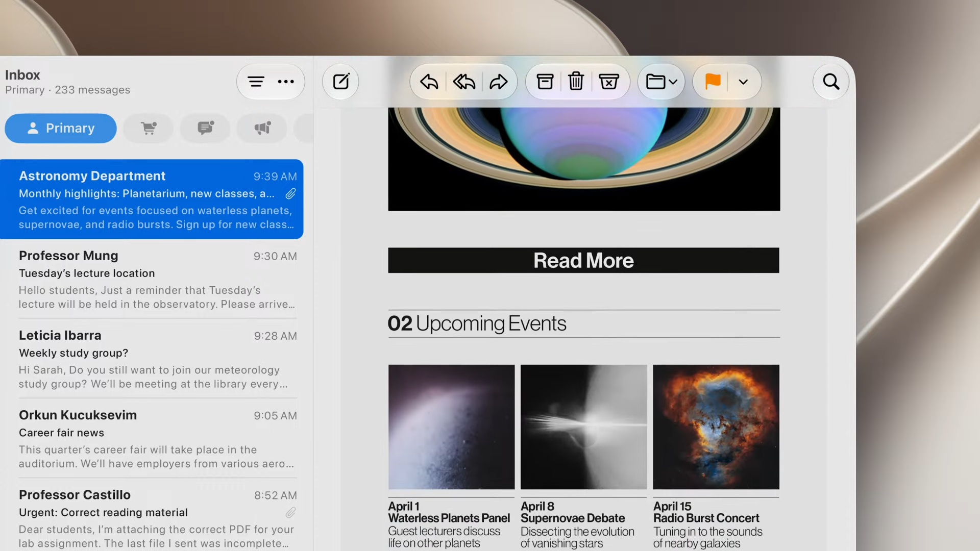Click the Waterless Planets Panel title
Image resolution: width=980 pixels, height=551 pixels.
(449, 518)
